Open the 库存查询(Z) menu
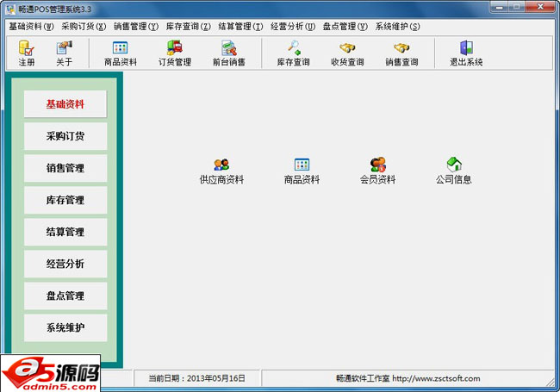Viewport: 560px width, 392px height. [188, 27]
